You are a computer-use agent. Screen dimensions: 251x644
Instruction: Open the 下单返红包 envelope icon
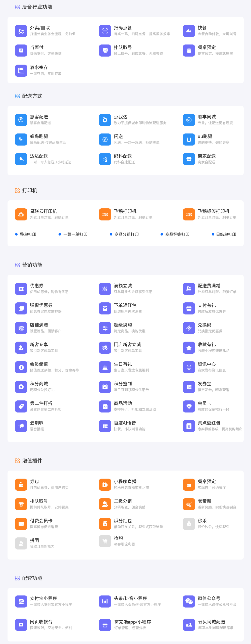point(105,308)
